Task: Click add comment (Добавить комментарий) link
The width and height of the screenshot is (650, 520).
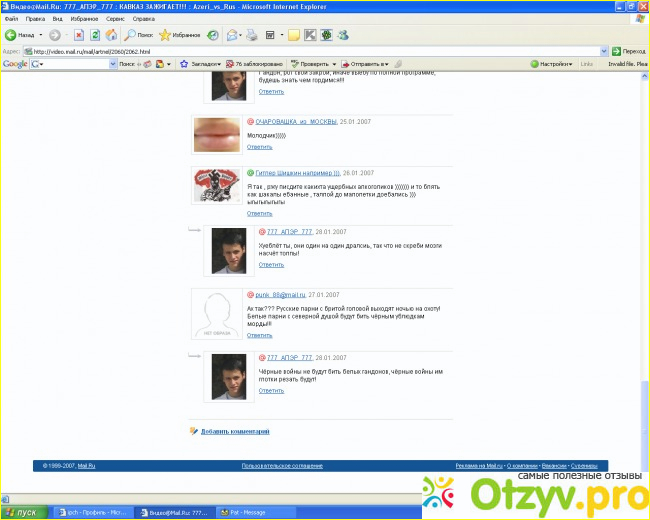Action: (235, 431)
